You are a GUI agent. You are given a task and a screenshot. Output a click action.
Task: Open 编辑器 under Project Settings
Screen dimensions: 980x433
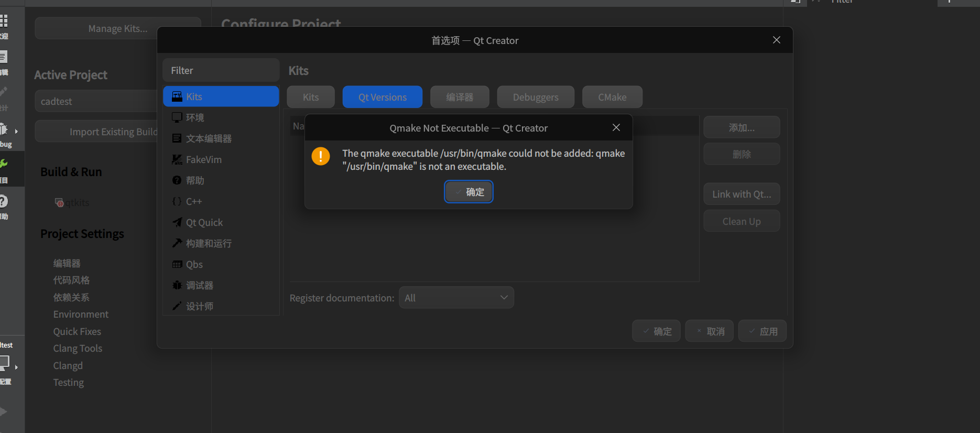(x=67, y=263)
